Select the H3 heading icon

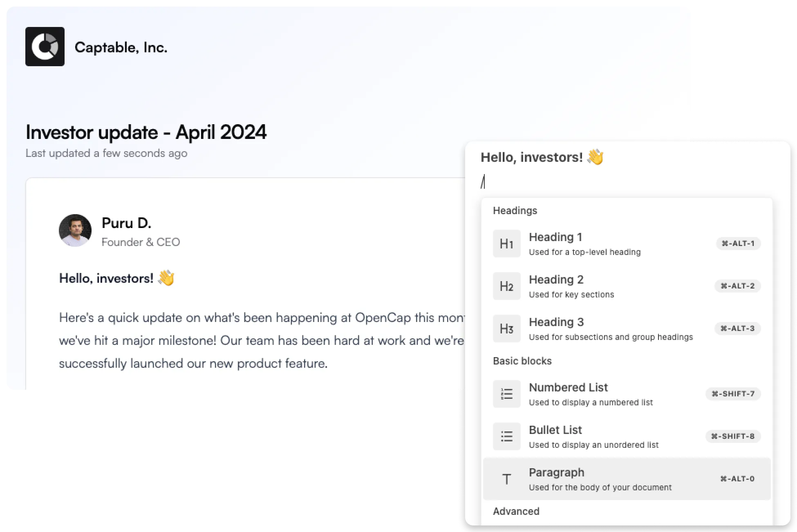coord(506,329)
